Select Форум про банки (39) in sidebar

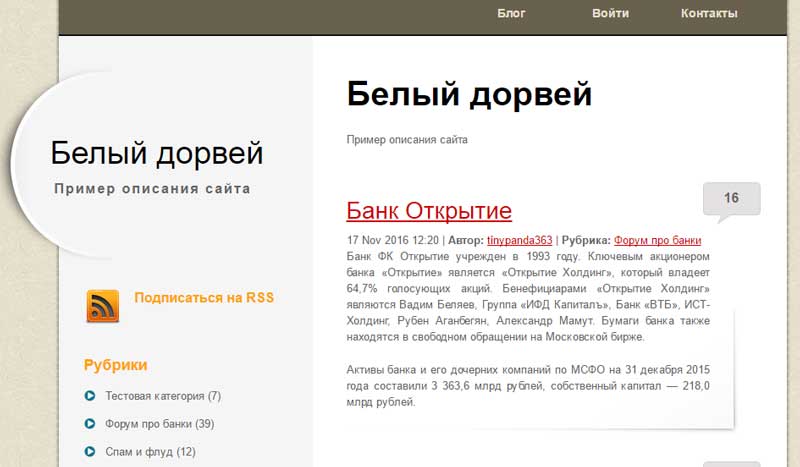(x=160, y=424)
